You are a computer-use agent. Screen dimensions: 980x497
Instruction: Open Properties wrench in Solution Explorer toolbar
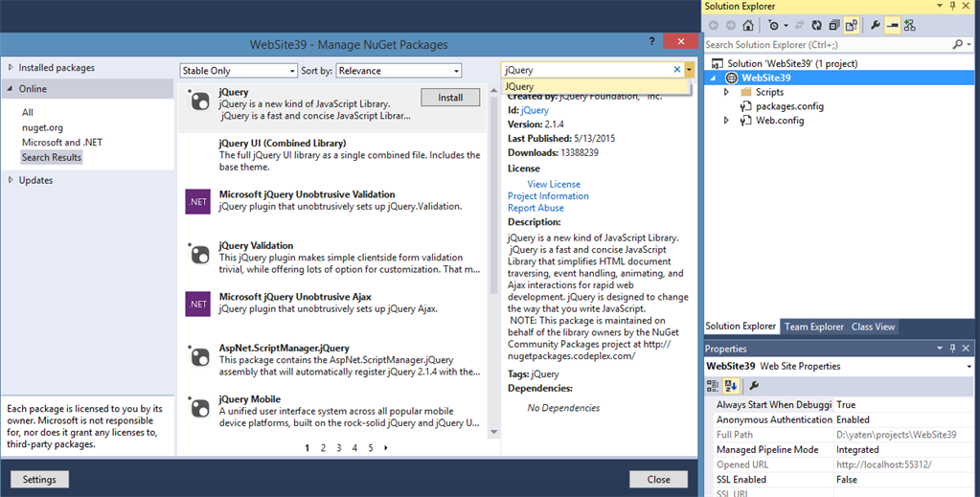pos(875,26)
